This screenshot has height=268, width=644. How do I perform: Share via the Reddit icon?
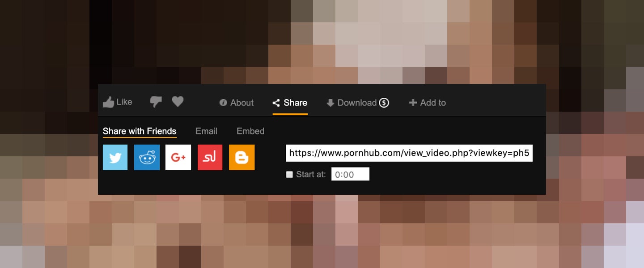point(147,157)
